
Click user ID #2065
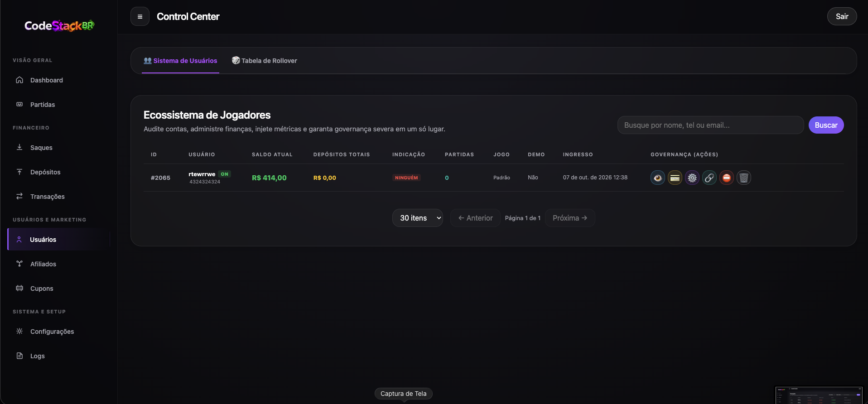coord(160,178)
